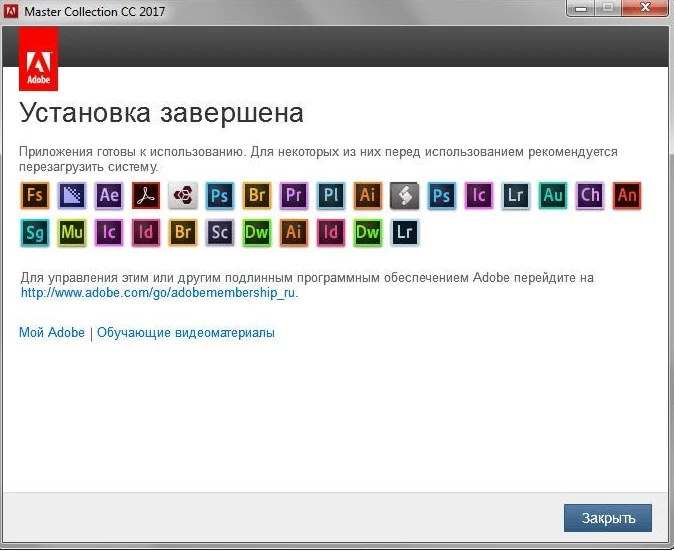Viewport: 674px width, 551px height.
Task: Click the Ic icon beside the Mu icon
Action: [109, 233]
